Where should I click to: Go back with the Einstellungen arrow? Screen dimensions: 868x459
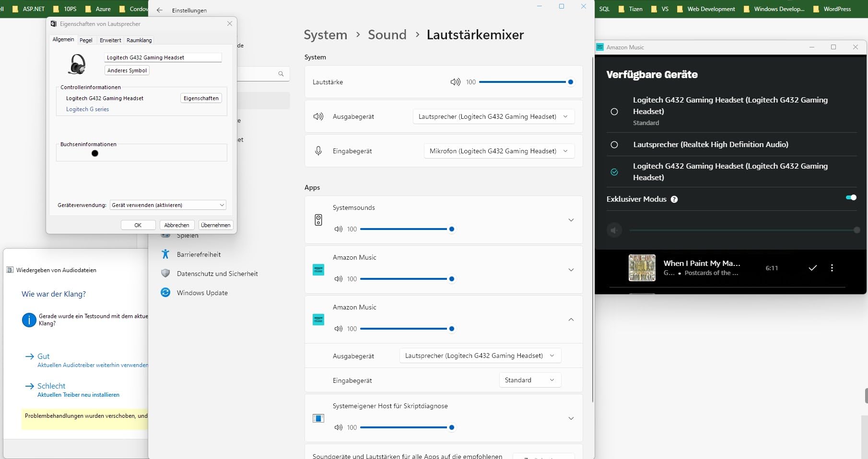(160, 10)
